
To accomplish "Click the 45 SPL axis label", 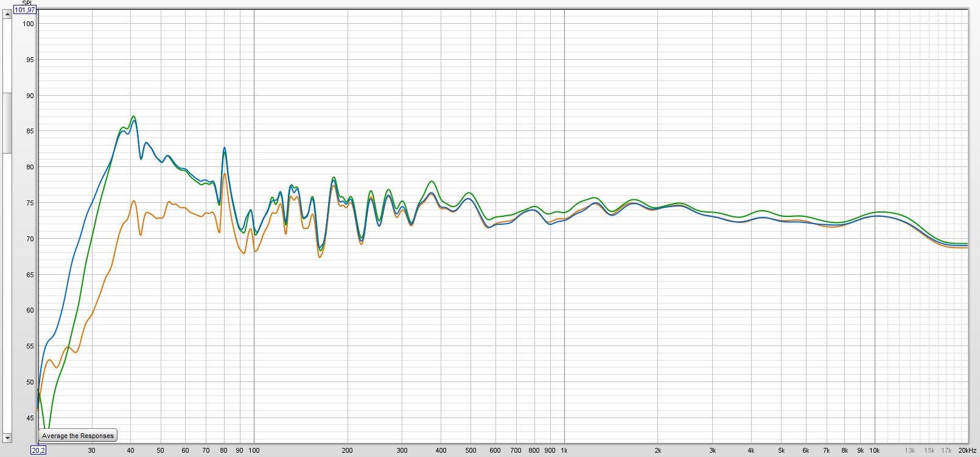I will coord(29,418).
